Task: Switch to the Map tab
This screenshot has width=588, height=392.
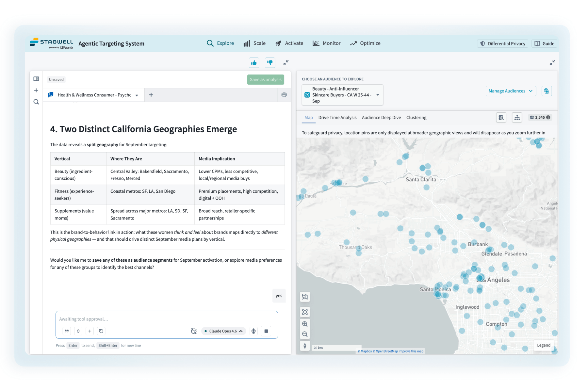Action: [x=309, y=118]
